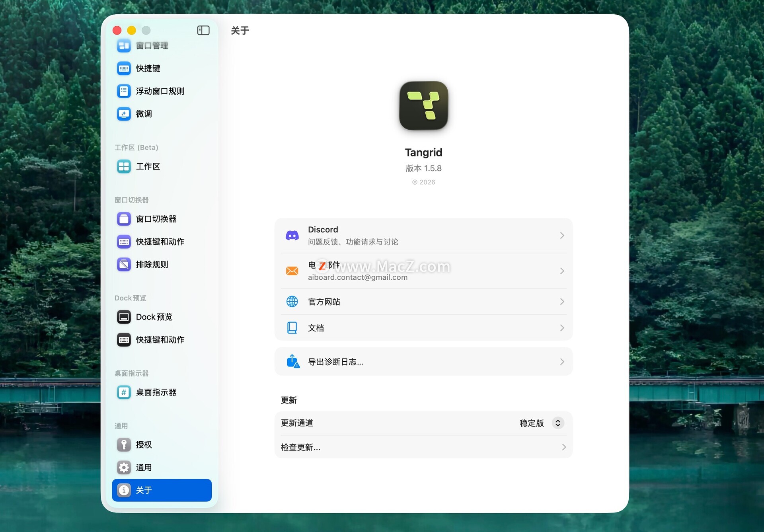764x532 pixels.
Task: Click the Discord logo icon
Action: (292, 236)
